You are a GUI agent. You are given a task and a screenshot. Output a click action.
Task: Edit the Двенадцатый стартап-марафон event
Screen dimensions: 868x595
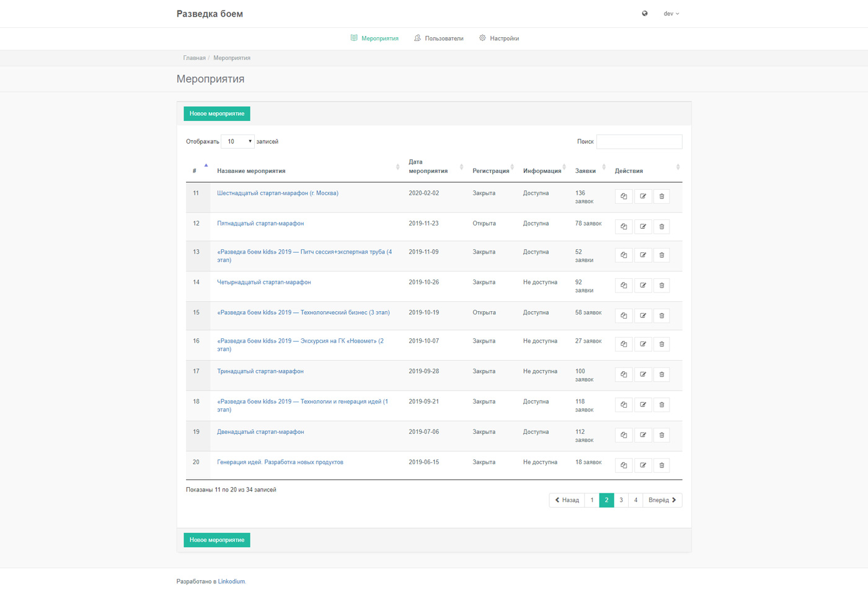click(643, 436)
